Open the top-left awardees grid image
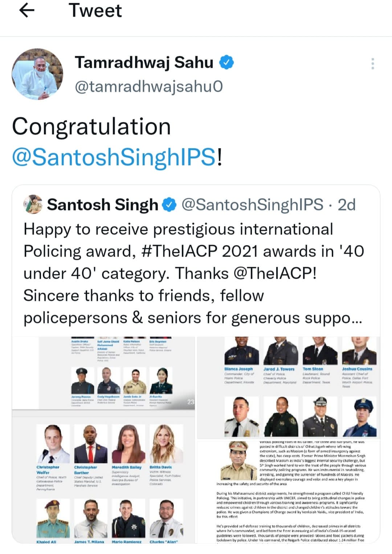Screen dimensions: 392x554 click(x=103, y=373)
